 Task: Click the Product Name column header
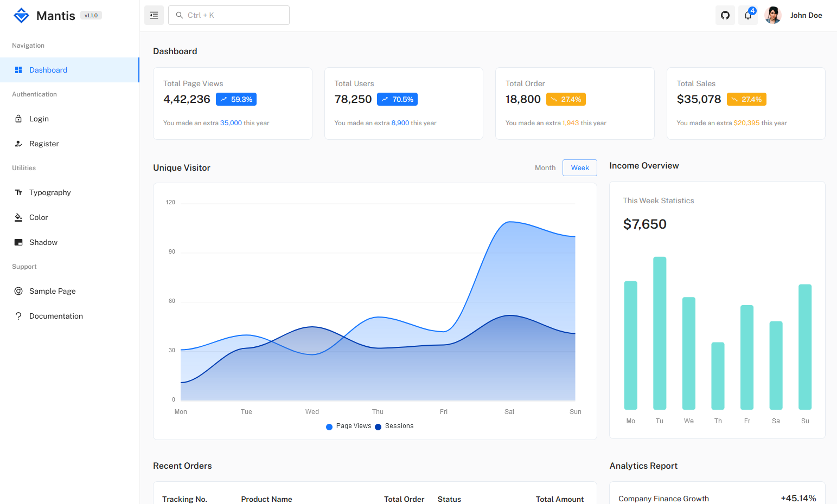tap(266, 499)
